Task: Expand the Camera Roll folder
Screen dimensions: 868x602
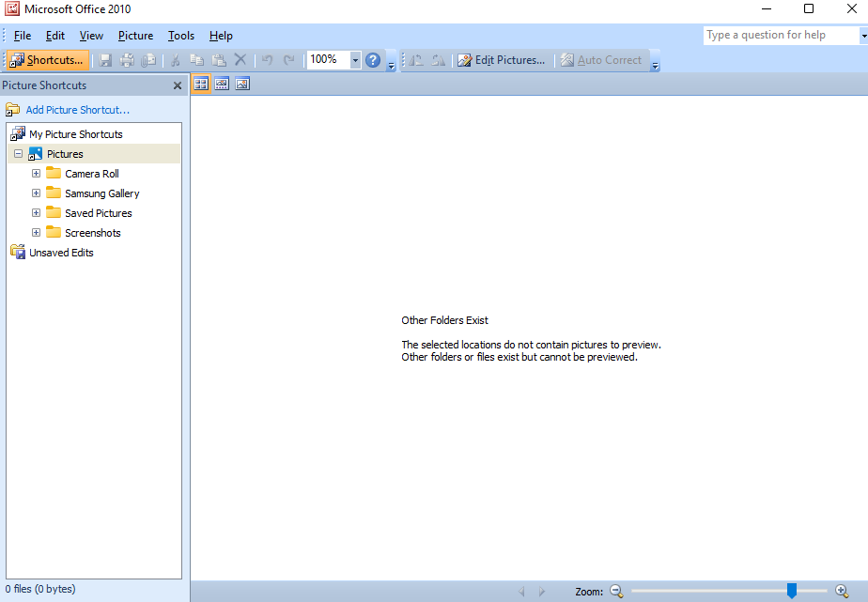Action: 36,174
